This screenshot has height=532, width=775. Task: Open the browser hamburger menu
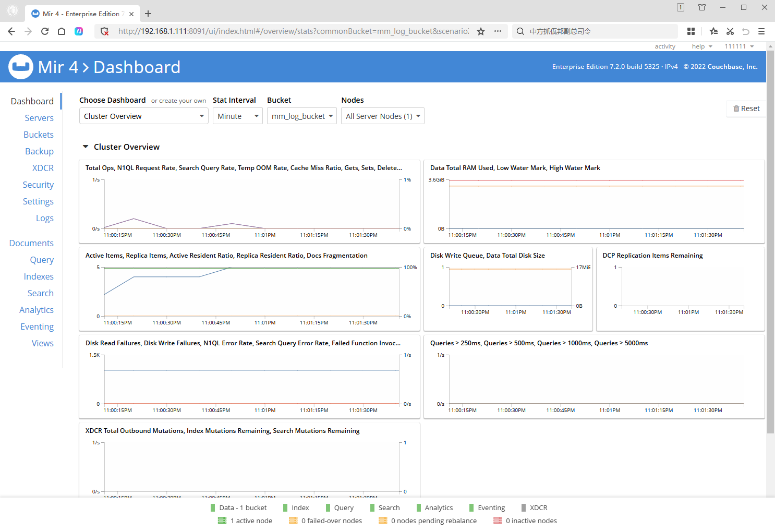click(761, 31)
